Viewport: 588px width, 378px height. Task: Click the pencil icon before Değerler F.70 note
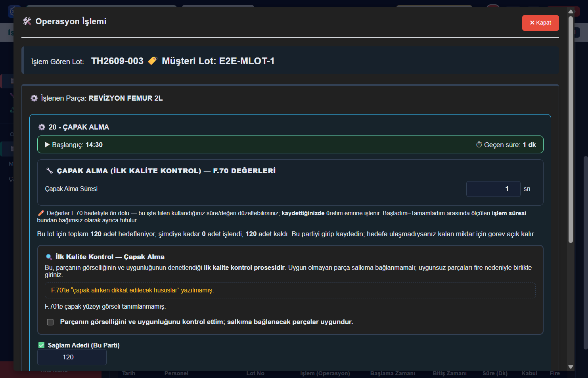[x=41, y=213]
